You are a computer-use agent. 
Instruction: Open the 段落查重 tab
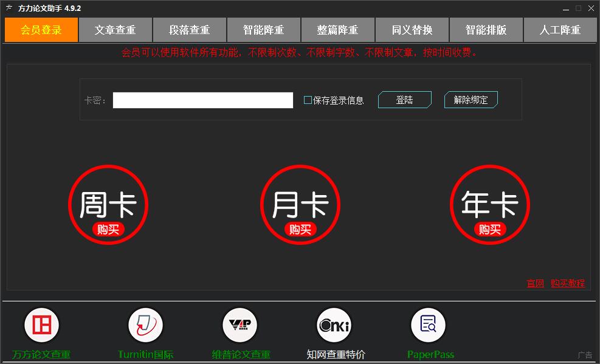pos(189,29)
